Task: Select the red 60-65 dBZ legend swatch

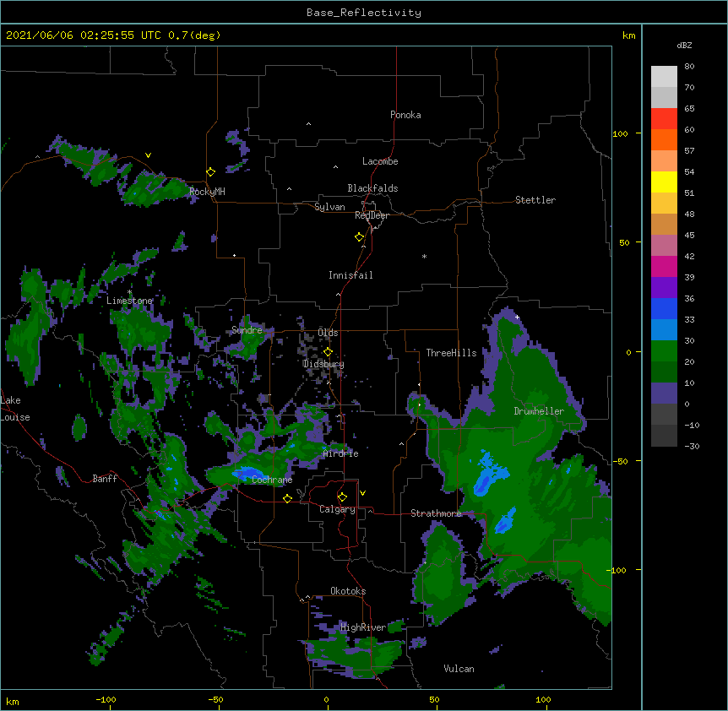Action: click(x=664, y=119)
